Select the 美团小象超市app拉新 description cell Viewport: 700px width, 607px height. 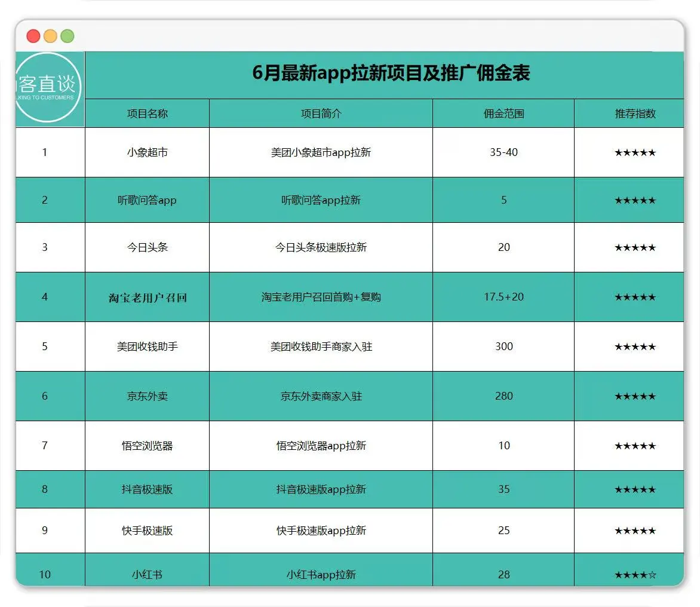pos(321,152)
